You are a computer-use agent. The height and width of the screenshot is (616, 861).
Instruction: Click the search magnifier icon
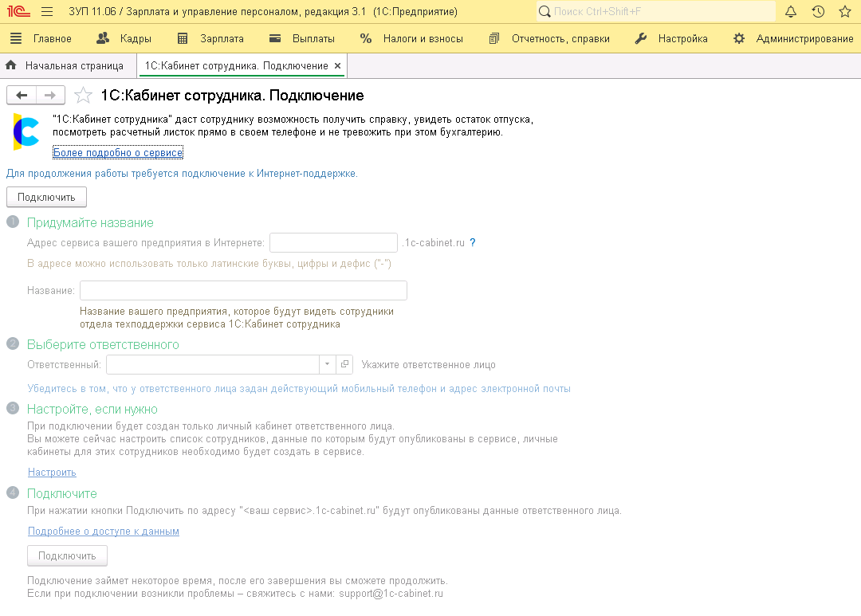545,11
